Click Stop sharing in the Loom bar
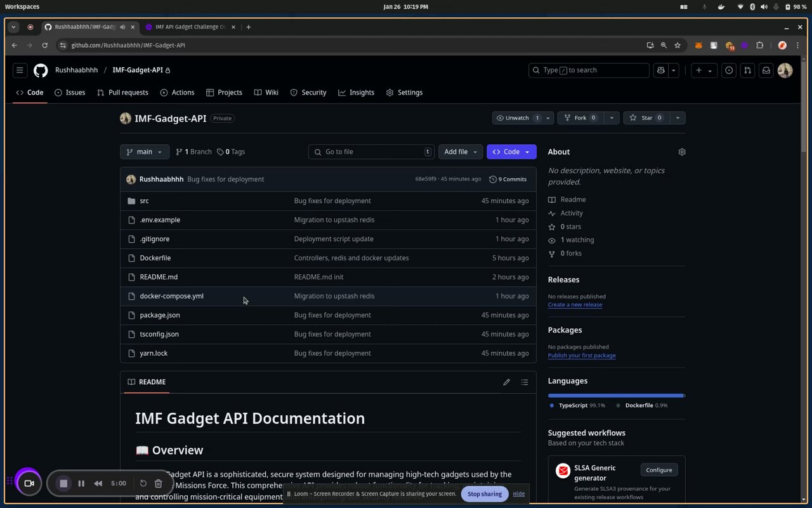Screen dimensions: 812x508 click(485, 494)
